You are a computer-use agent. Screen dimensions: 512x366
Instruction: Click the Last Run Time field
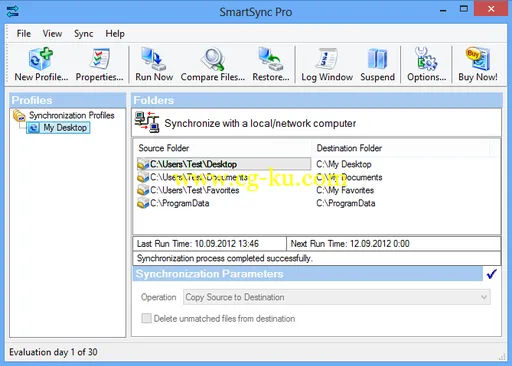coord(210,244)
